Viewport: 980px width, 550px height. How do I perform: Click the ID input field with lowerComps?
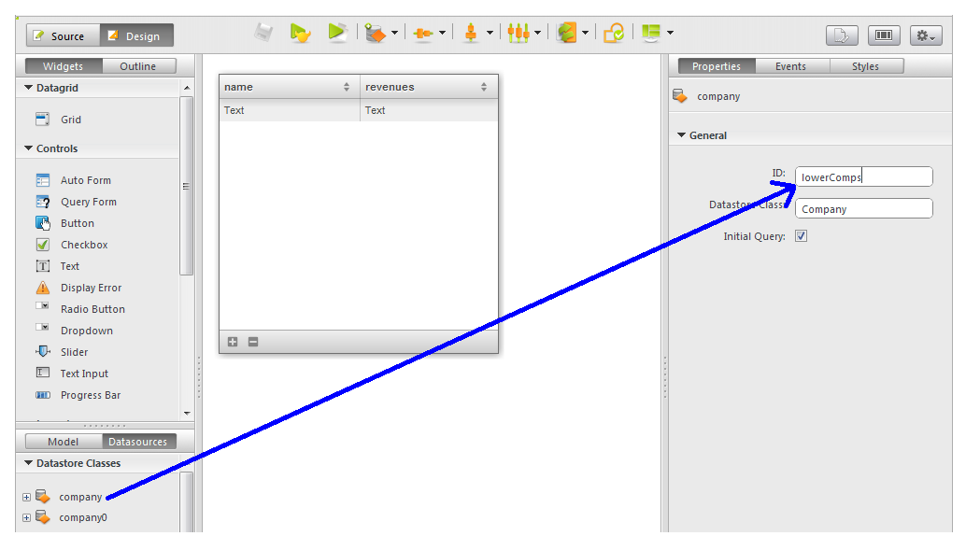click(864, 176)
